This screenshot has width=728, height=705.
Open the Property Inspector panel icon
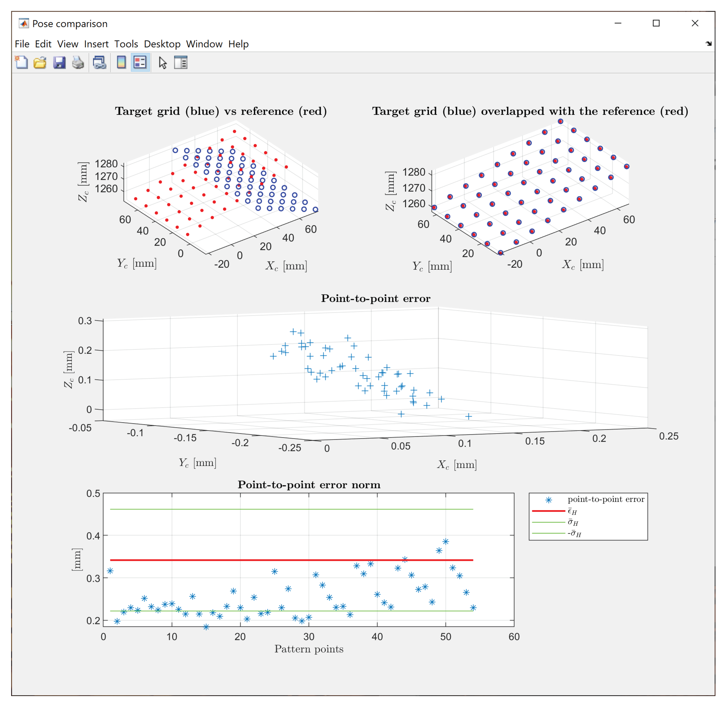tap(181, 62)
